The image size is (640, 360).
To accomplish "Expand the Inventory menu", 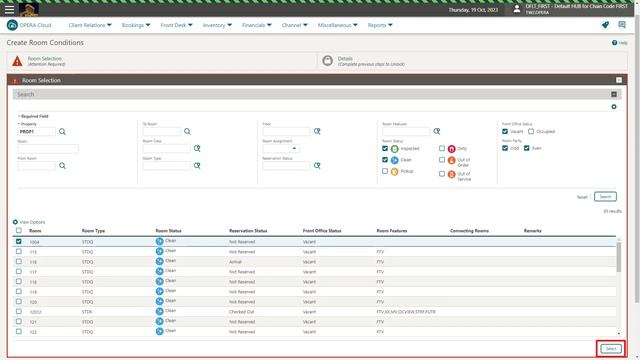I will click(x=217, y=25).
